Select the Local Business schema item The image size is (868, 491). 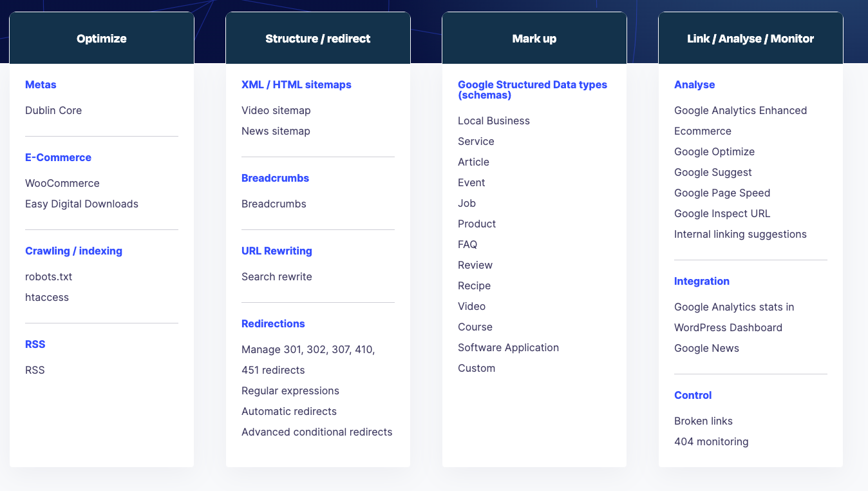click(493, 120)
